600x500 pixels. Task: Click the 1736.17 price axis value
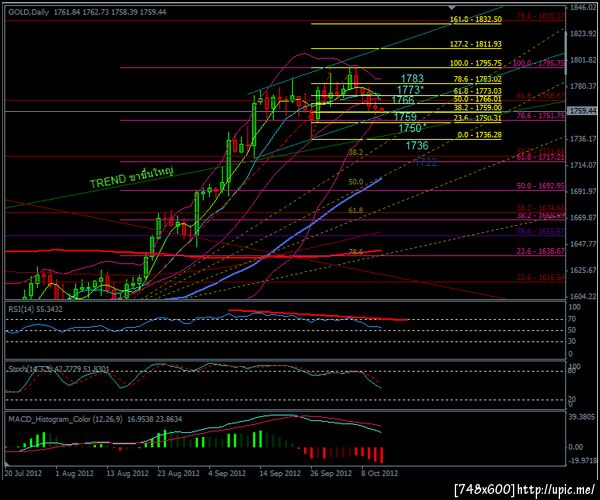(583, 139)
